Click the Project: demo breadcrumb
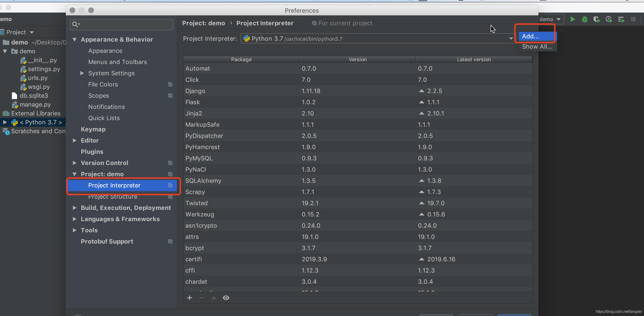Image resolution: width=644 pixels, height=316 pixels. coord(204,23)
